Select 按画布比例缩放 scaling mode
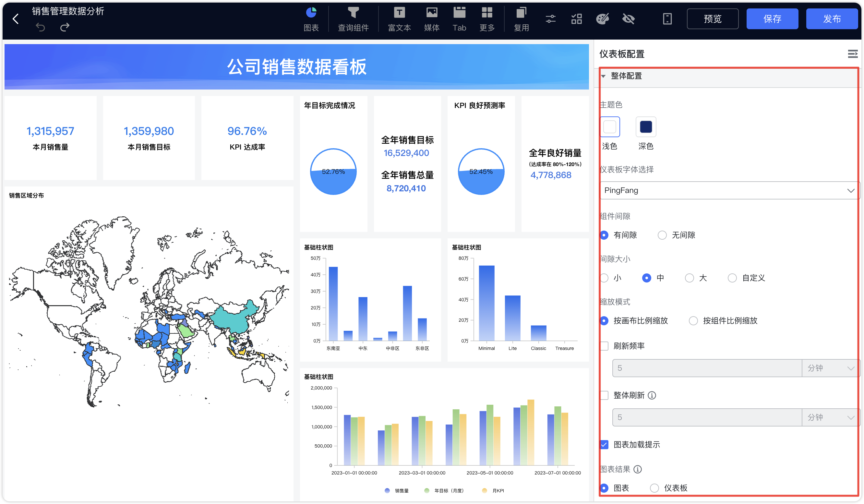 (x=605, y=321)
